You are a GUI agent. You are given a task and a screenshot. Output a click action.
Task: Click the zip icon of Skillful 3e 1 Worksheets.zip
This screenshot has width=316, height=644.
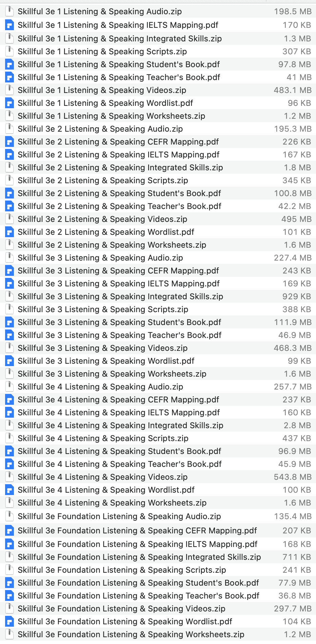pyautogui.click(x=10, y=116)
